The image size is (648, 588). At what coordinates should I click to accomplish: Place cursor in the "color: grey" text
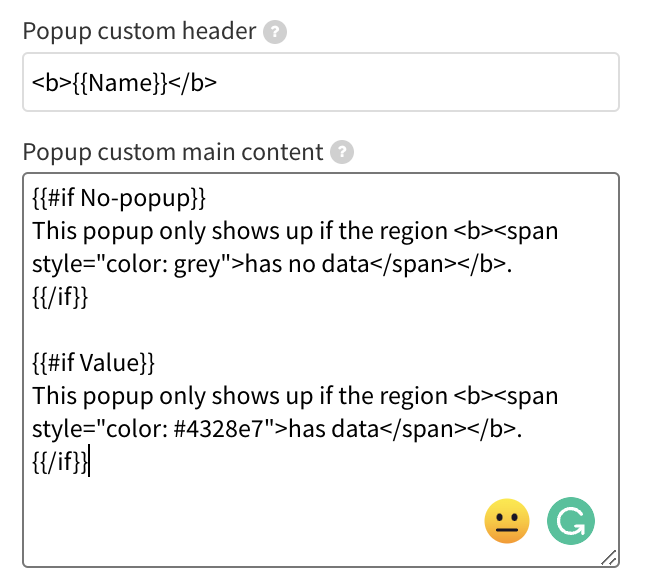tap(164, 264)
